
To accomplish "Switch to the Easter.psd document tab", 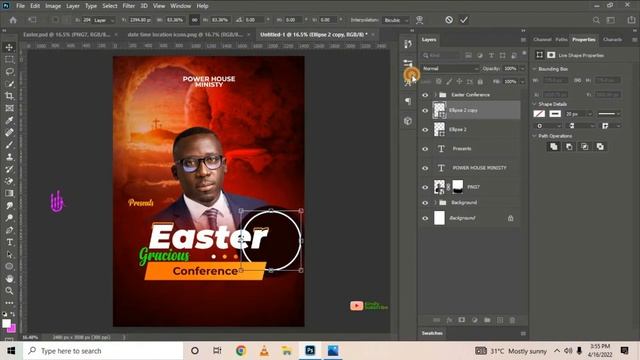I will [67, 35].
